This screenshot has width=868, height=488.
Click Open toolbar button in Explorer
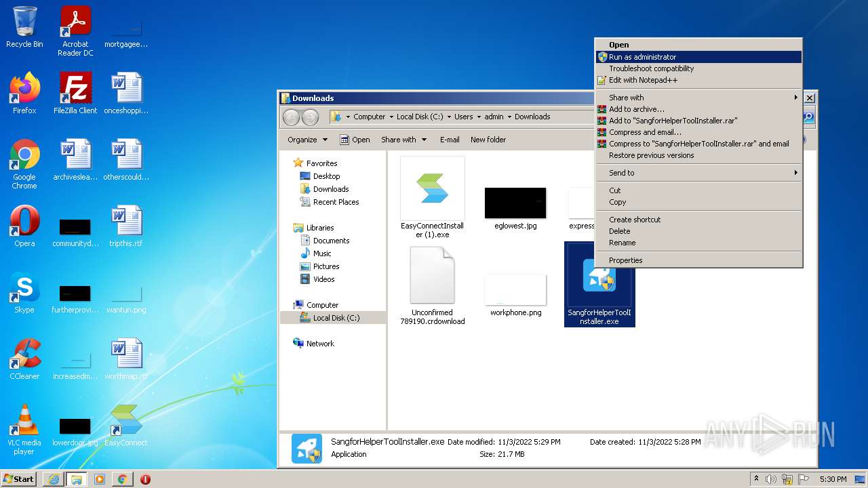[x=355, y=140]
